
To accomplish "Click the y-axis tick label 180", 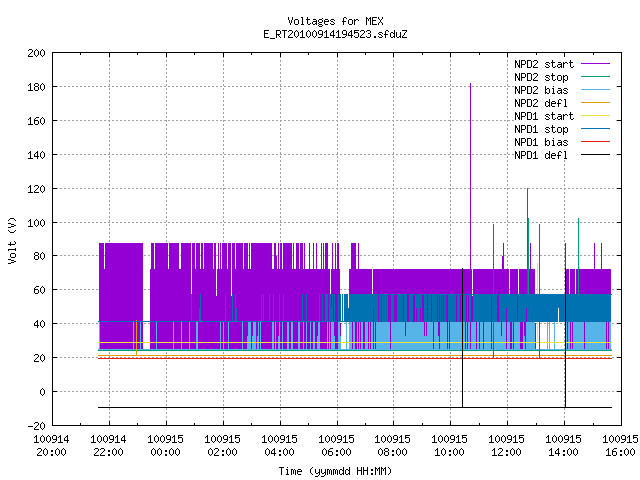I will [x=36, y=87].
